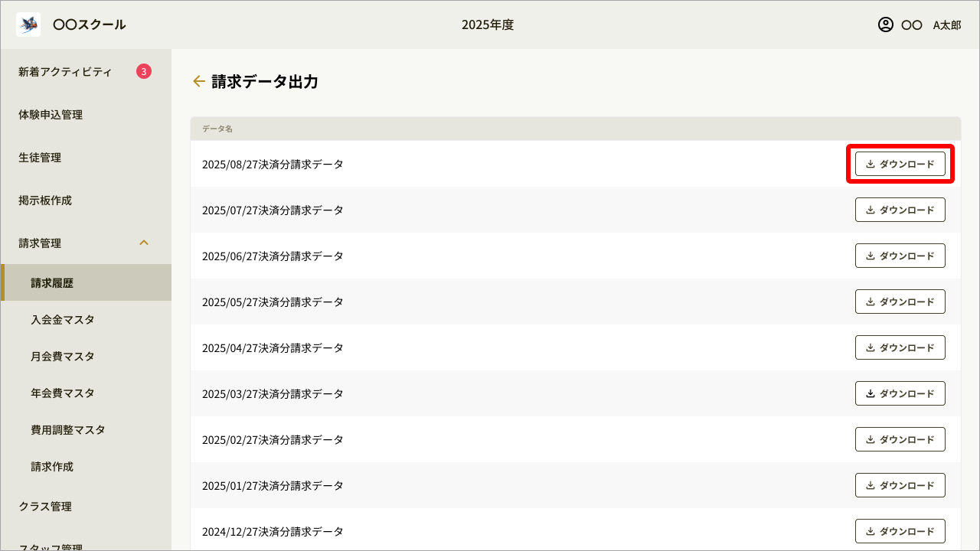Select クラス管理 in the sidebar
This screenshot has height=551, width=980.
click(x=45, y=506)
